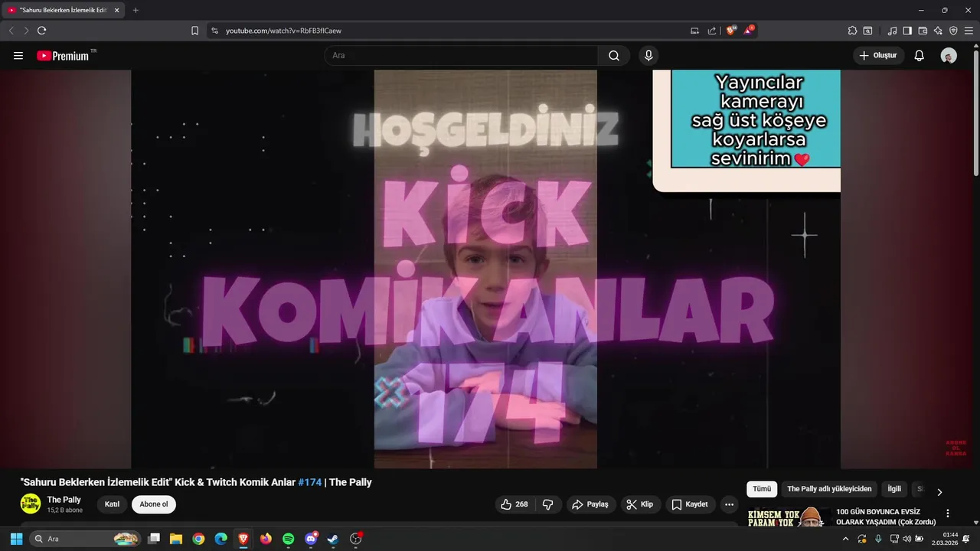Select the Tümü filter chip
Viewport: 980px width, 551px height.
click(762, 489)
